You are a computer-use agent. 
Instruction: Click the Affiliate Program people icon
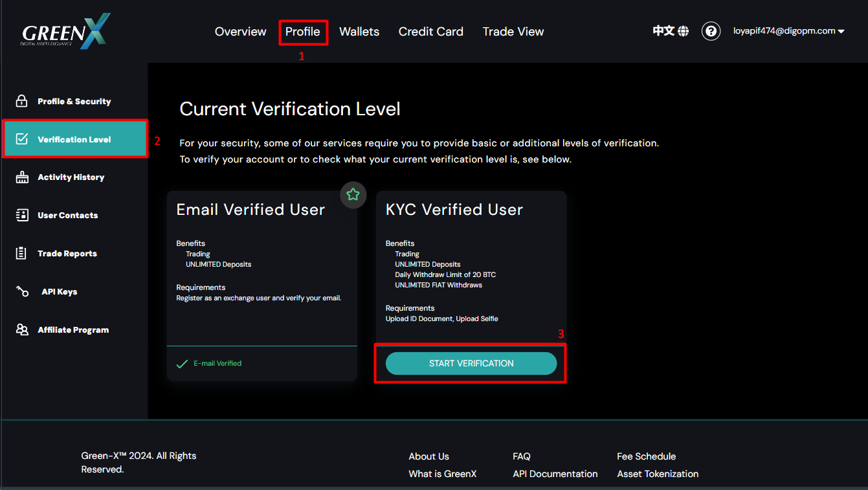pyautogui.click(x=22, y=330)
